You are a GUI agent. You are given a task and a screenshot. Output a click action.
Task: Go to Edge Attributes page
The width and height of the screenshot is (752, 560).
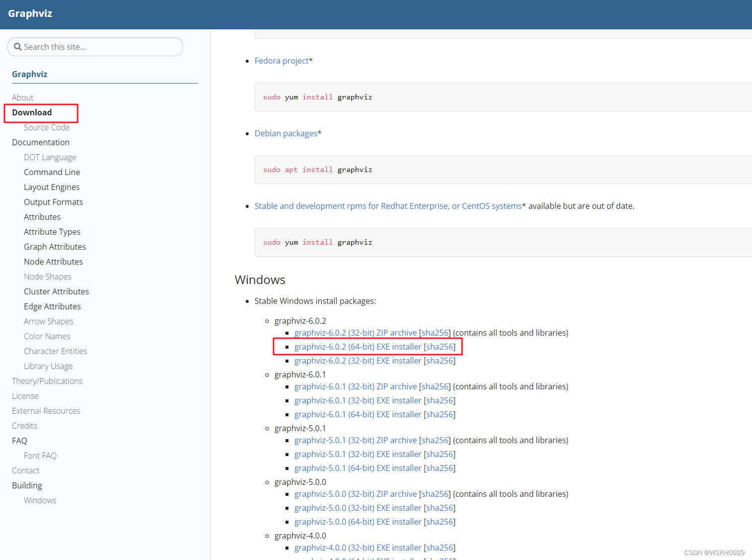pos(53,306)
